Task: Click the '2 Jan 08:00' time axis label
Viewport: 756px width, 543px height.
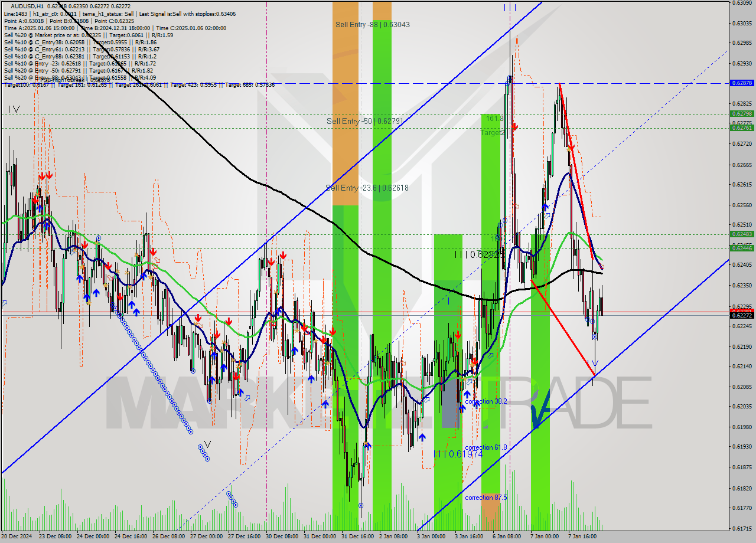Action: pos(393,537)
